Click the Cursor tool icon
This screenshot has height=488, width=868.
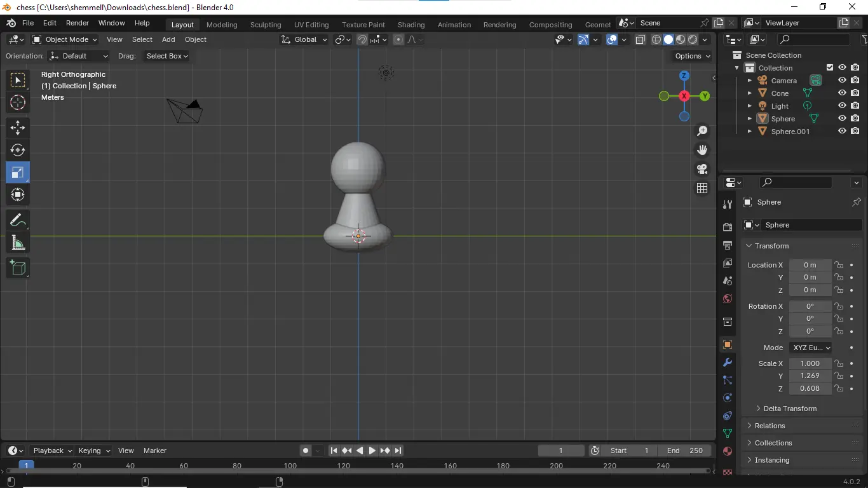[x=18, y=102]
